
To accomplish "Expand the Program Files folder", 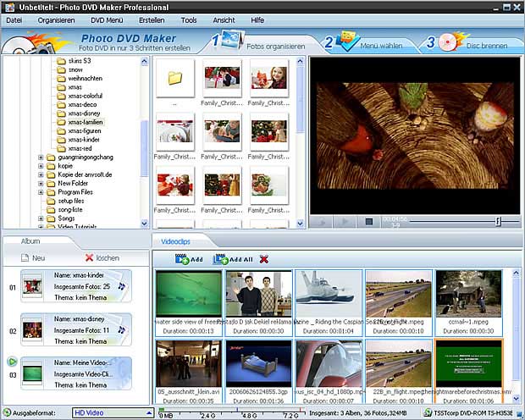I will tap(41, 192).
